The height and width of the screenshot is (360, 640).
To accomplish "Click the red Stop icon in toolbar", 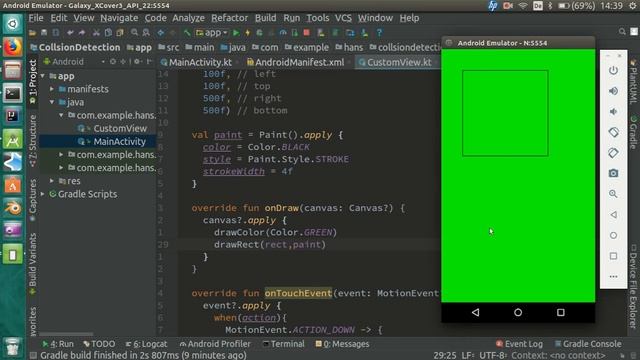I will point(307,33).
